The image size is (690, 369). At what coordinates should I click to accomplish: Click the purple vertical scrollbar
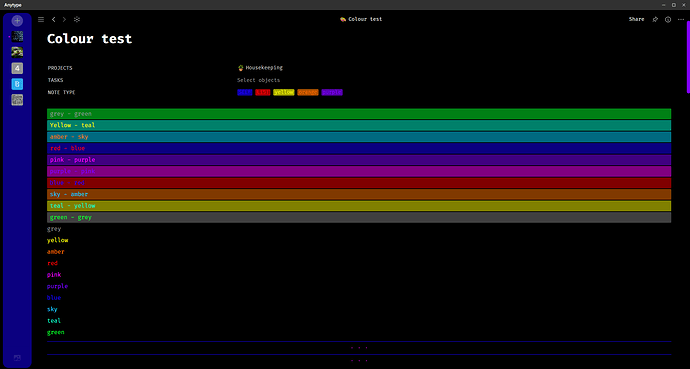pos(688,57)
